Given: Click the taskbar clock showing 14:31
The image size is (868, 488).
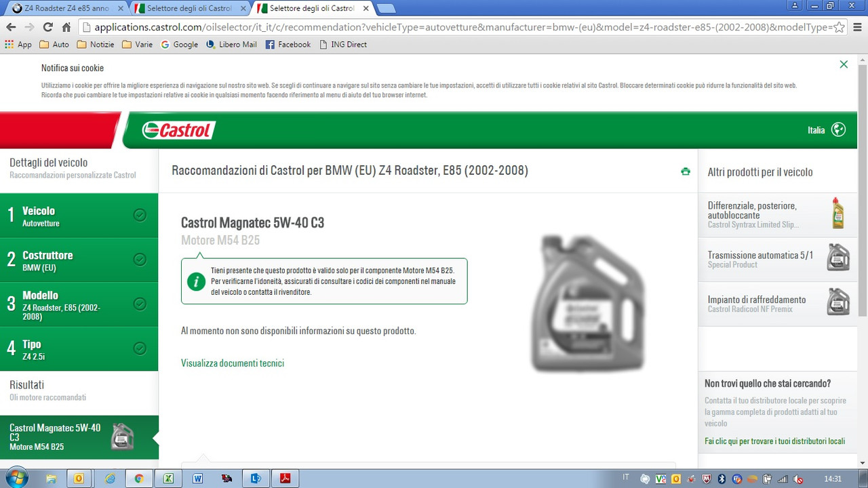Looking at the screenshot, I should (x=833, y=479).
